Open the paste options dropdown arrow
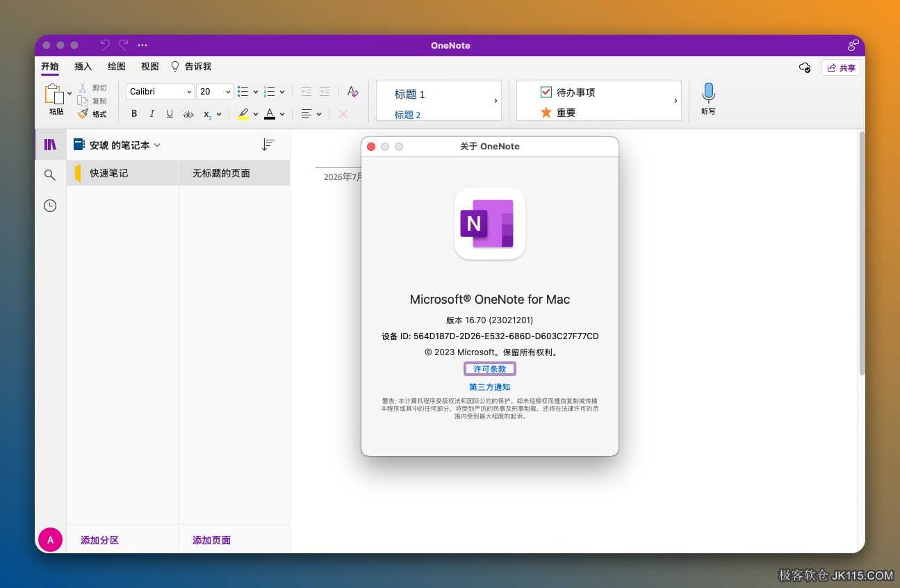 pyautogui.click(x=69, y=93)
